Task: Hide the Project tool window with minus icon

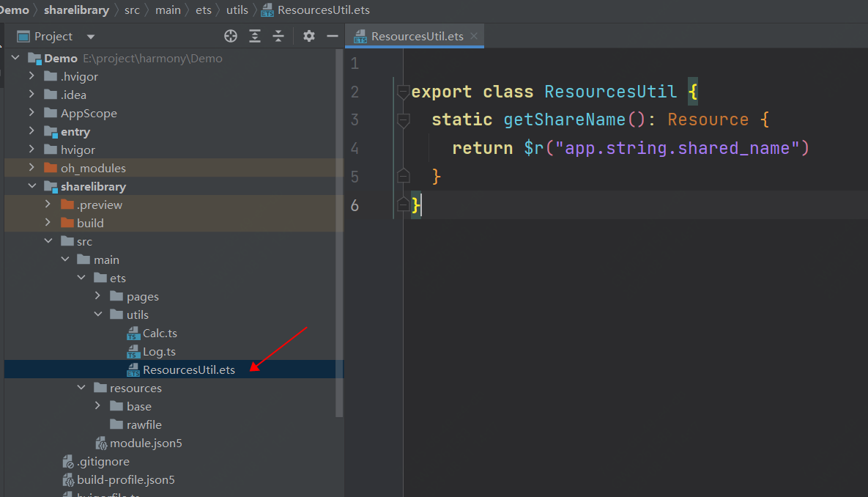Action: [332, 37]
